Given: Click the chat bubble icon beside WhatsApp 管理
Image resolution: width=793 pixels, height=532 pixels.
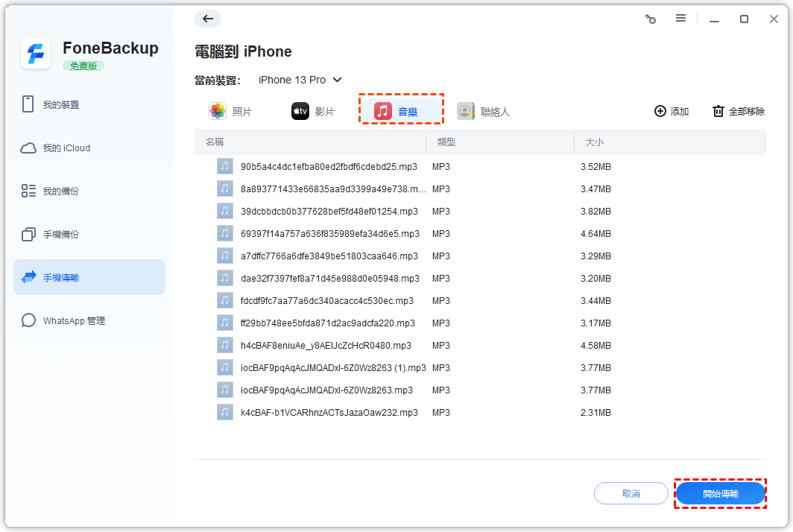Looking at the screenshot, I should pos(28,320).
